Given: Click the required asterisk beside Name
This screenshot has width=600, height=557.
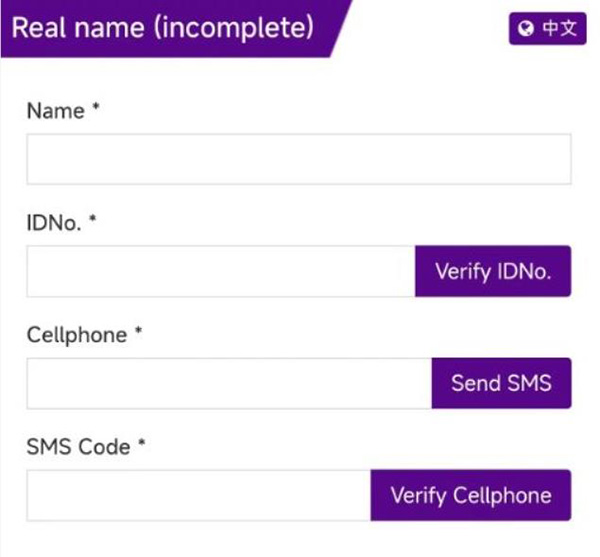Looking at the screenshot, I should (96, 109).
